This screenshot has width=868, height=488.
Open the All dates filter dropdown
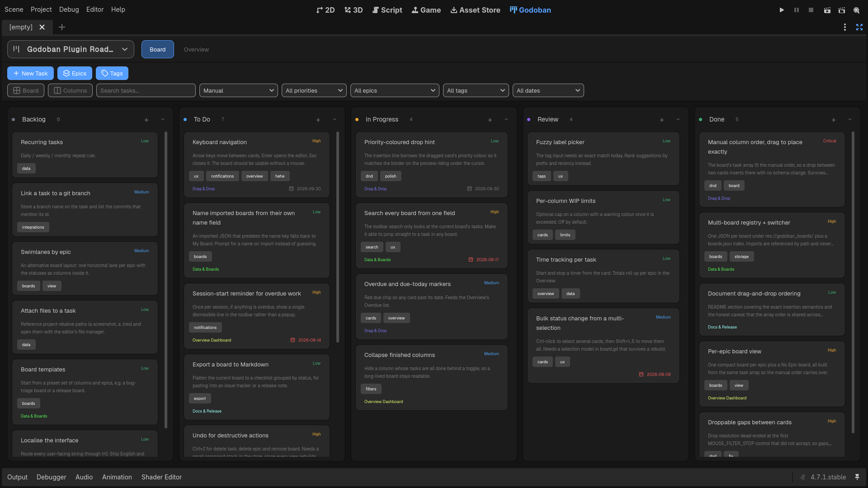point(548,90)
